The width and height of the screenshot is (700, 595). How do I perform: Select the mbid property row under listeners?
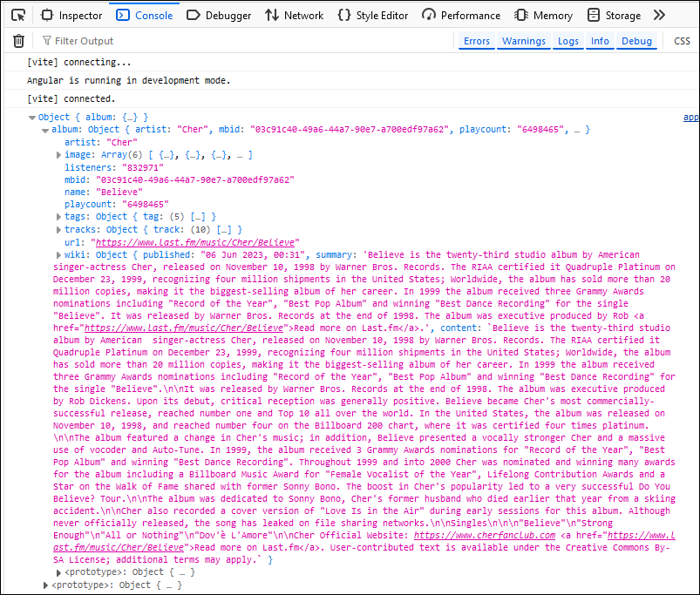(180, 179)
